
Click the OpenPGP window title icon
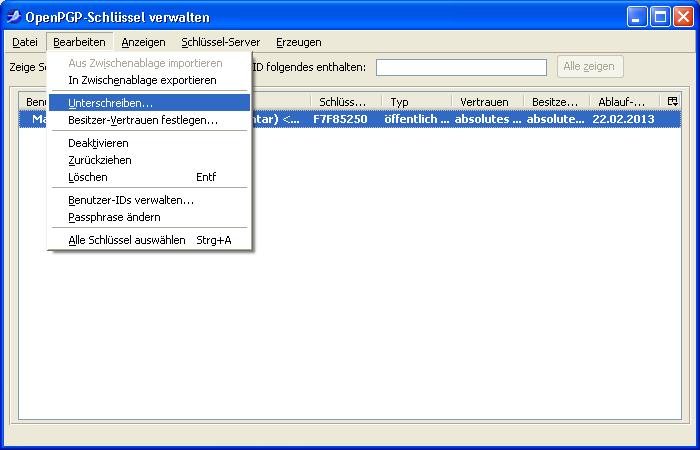(x=14, y=17)
